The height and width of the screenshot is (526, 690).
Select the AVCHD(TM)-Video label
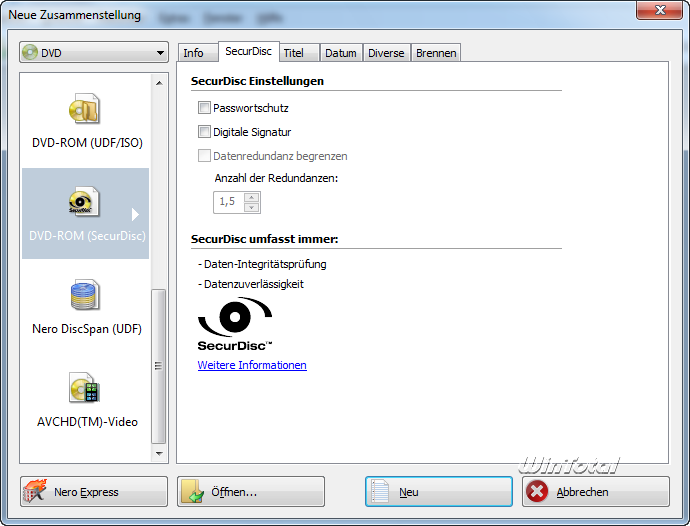87,422
